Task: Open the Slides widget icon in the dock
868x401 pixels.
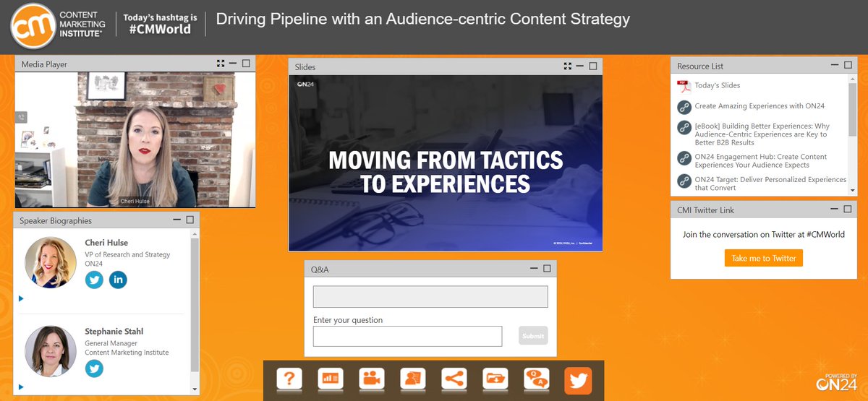Action: (331, 380)
